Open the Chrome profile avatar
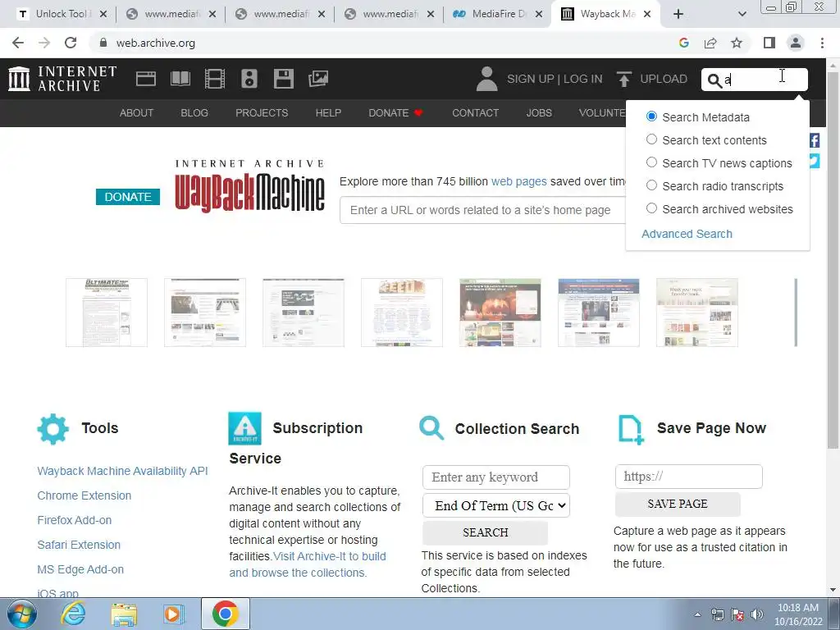The image size is (840, 630). tap(796, 43)
